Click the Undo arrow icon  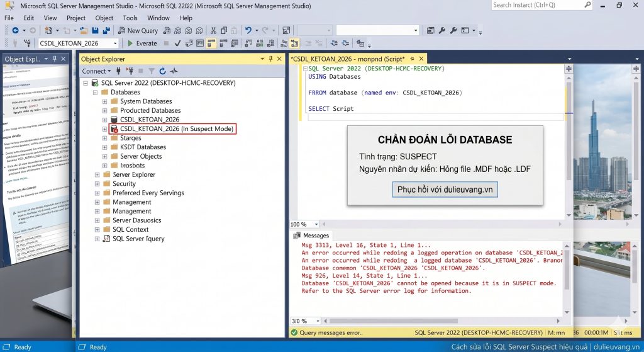pos(248,30)
